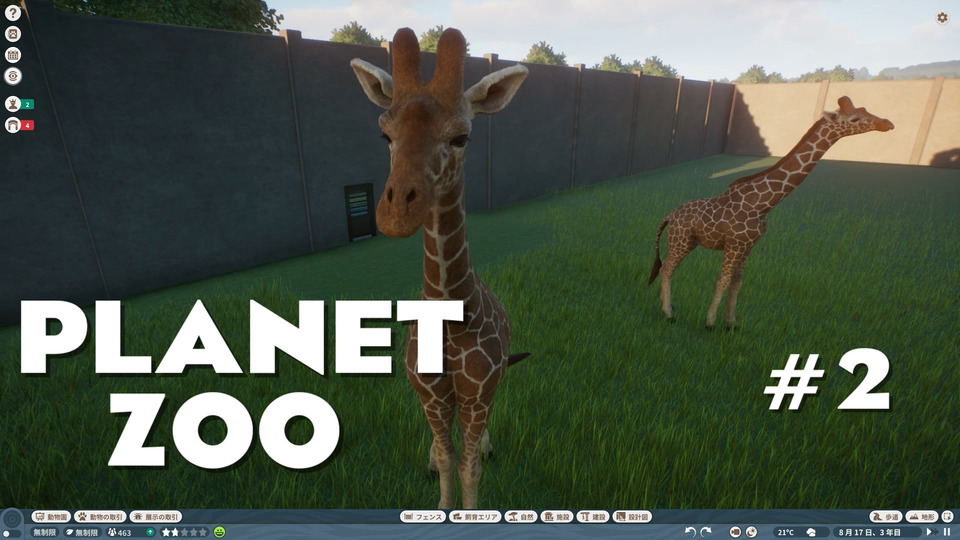The image size is (960, 540).
Task: Click the green smiley happiness icon
Action: click(219, 533)
